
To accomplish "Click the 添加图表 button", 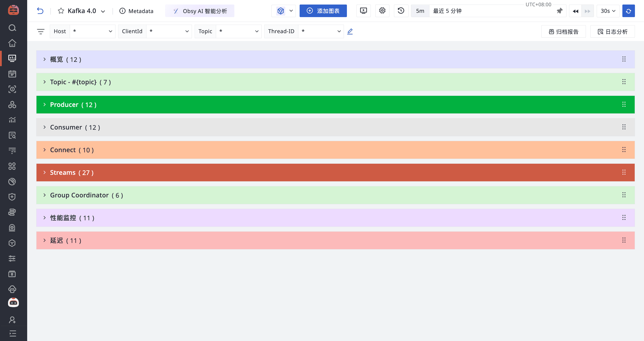I will pos(323,11).
